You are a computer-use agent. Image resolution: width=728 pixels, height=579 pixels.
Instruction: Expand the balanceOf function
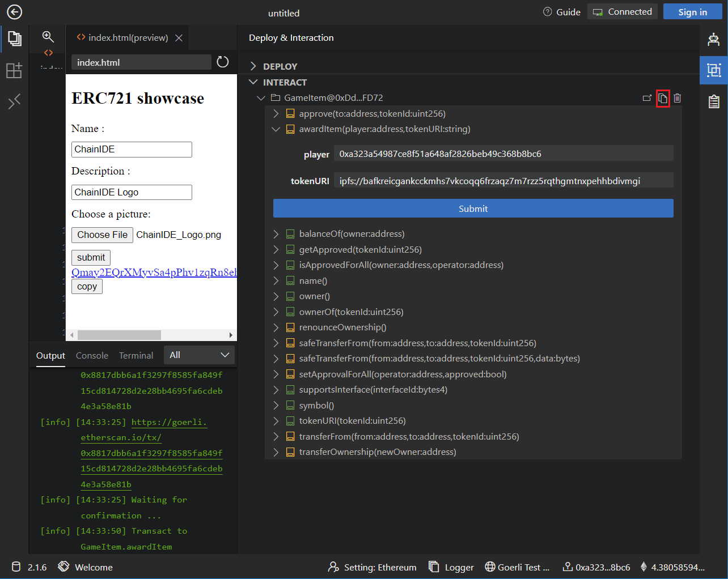(276, 234)
